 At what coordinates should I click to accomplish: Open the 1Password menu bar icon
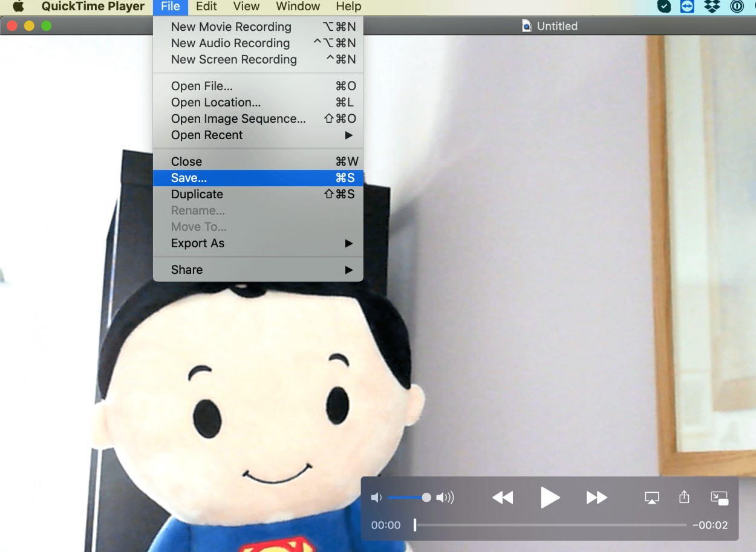[737, 7]
